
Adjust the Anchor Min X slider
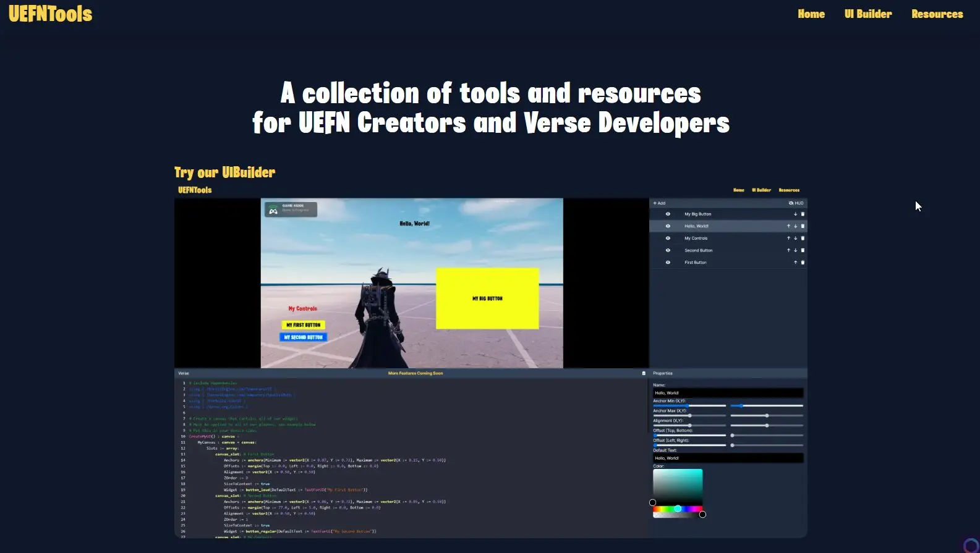click(x=689, y=406)
